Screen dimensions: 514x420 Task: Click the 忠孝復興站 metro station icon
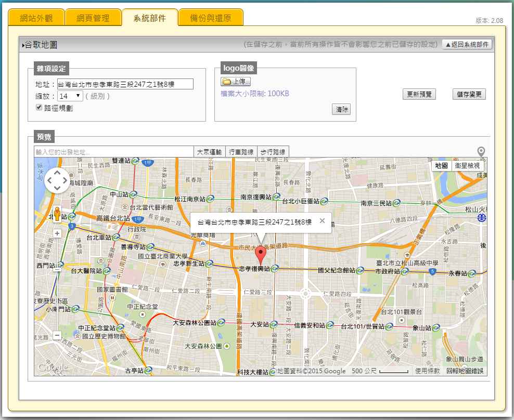coord(274,269)
